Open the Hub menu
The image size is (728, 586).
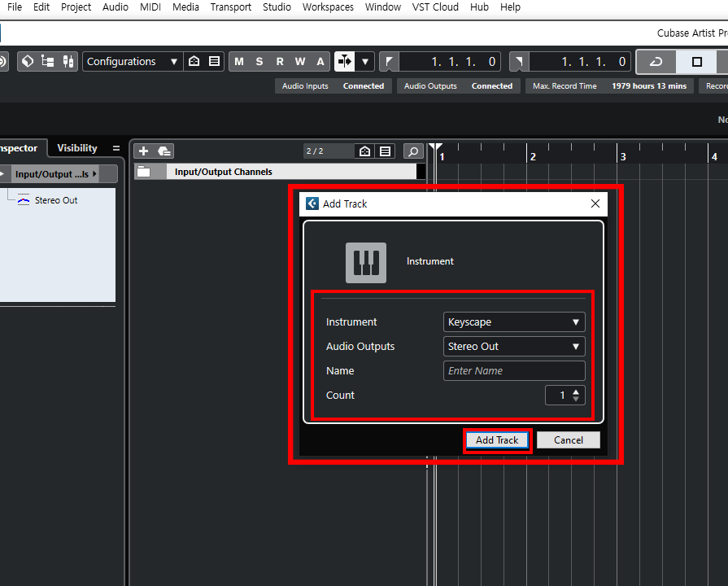point(479,7)
